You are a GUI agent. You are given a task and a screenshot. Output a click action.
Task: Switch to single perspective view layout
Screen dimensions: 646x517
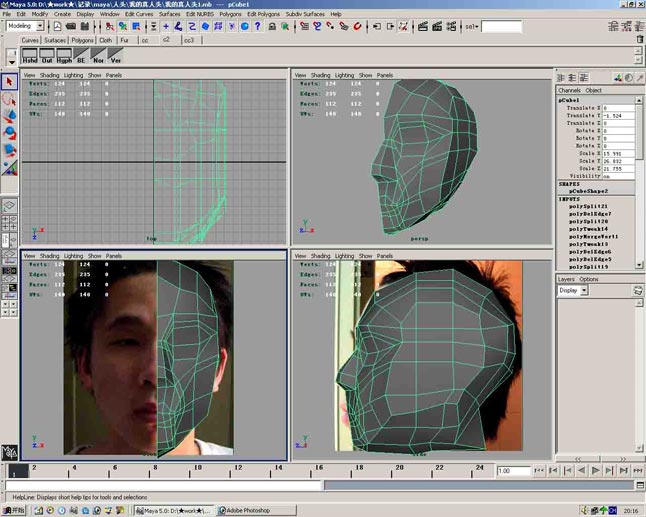point(9,205)
